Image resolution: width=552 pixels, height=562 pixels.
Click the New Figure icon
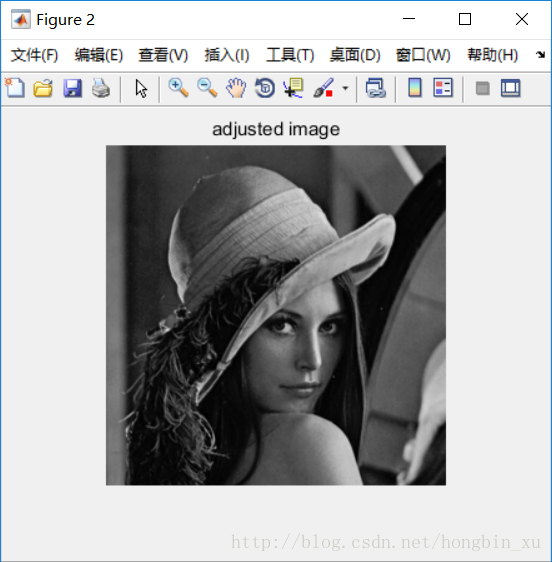(x=15, y=88)
